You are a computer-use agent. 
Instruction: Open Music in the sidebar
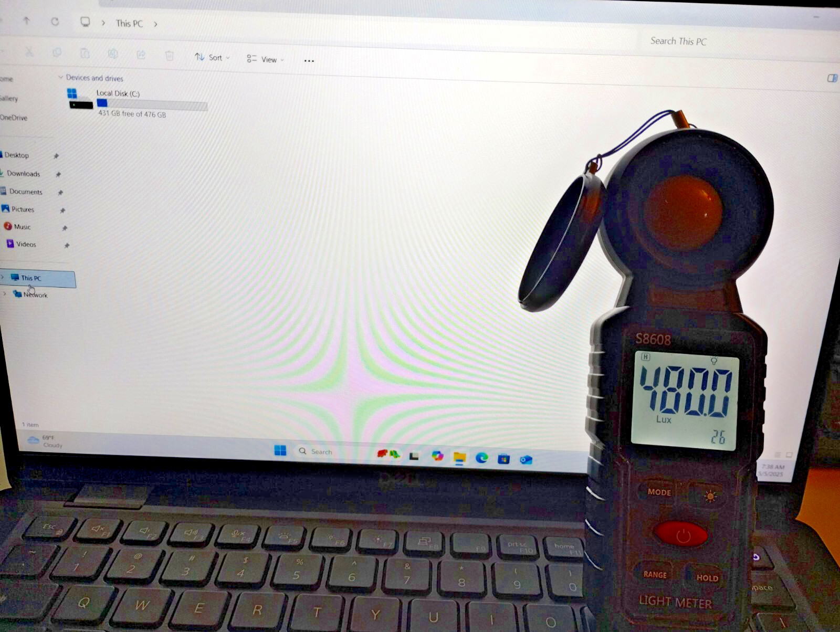coord(22,227)
